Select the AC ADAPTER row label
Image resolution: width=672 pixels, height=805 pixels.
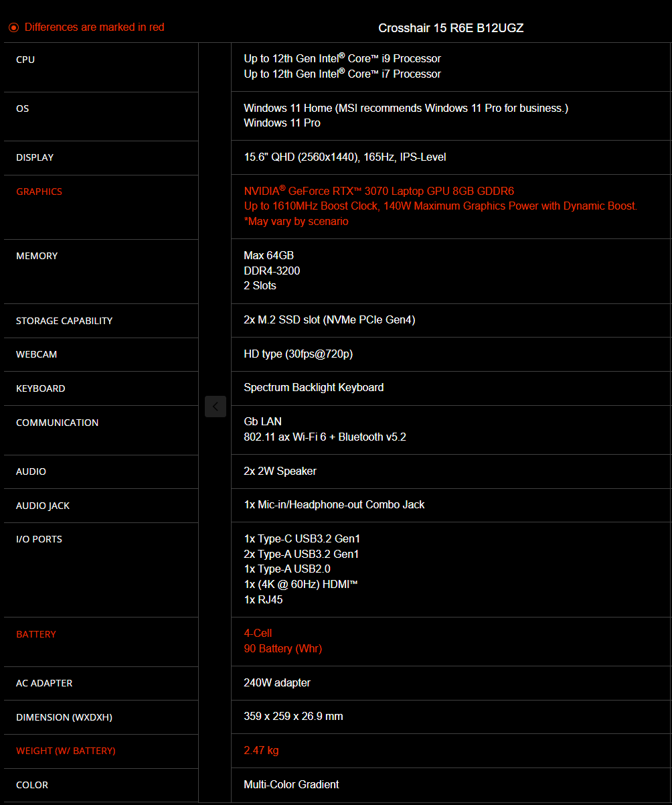[x=44, y=683]
